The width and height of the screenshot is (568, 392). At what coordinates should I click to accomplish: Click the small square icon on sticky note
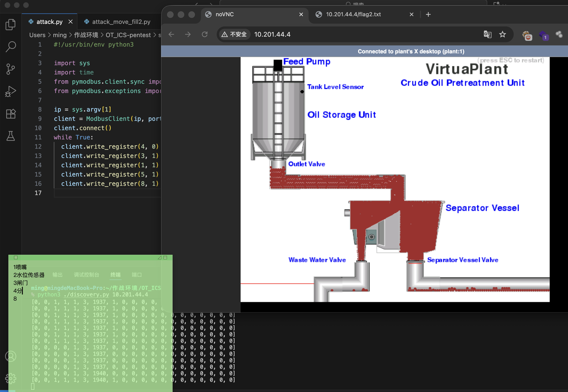point(16,257)
